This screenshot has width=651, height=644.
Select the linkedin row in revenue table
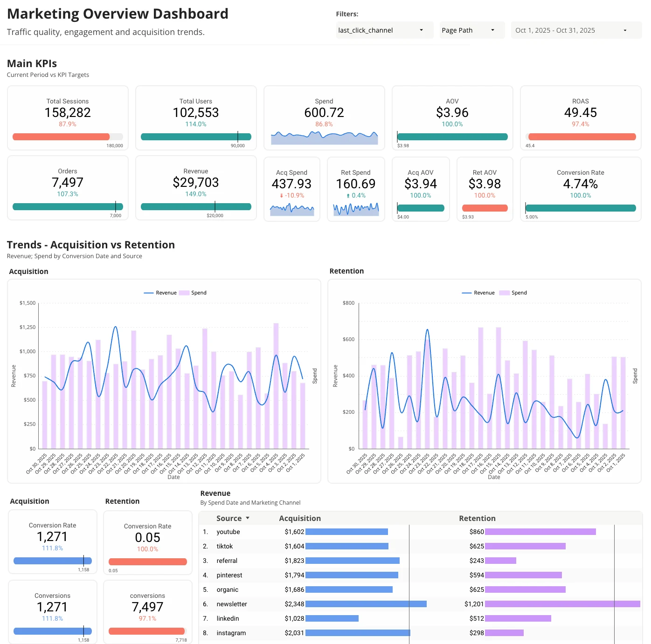(421, 618)
